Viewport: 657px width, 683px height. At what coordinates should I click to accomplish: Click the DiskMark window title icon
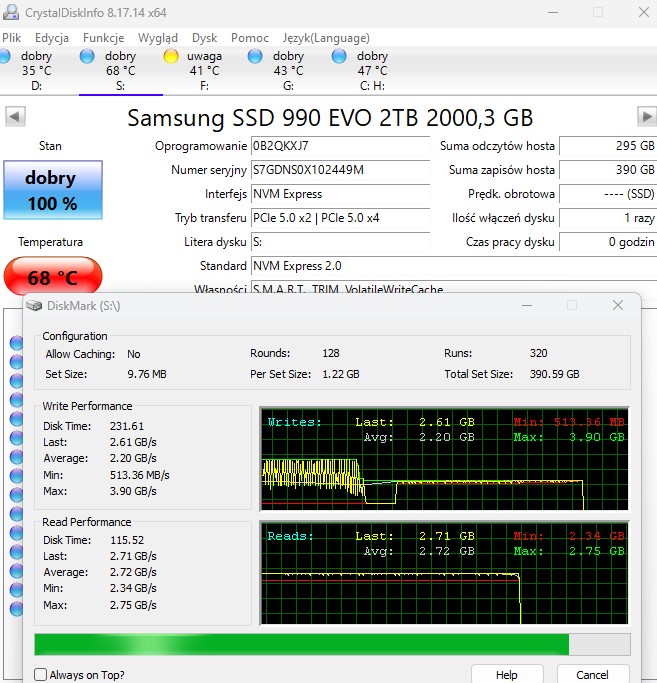35,305
